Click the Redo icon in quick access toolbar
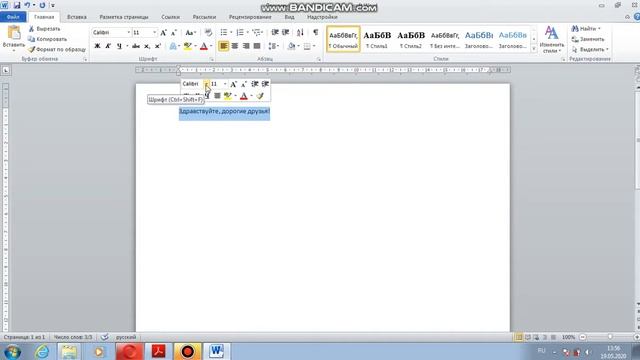Screen dimensions: 640x360 point(42,5)
